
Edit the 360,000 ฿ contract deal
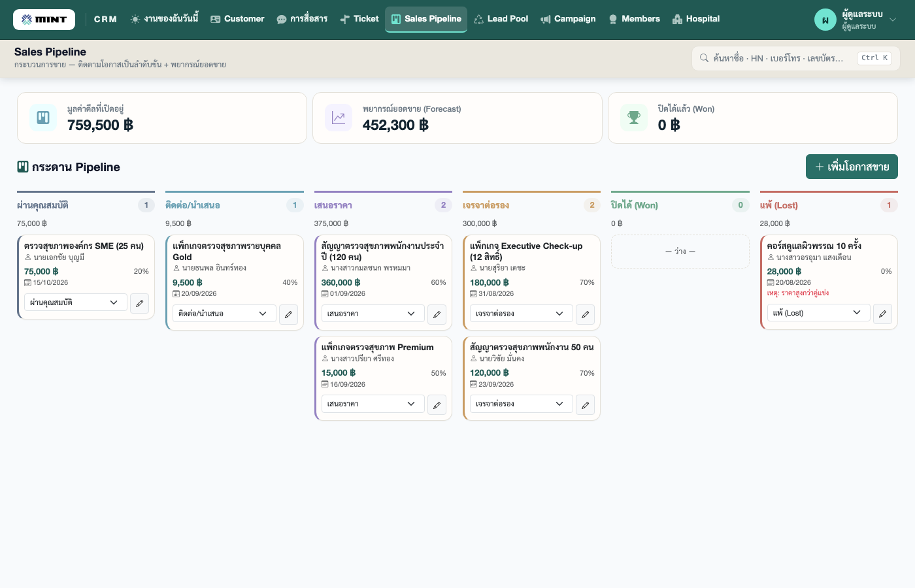[x=437, y=314]
